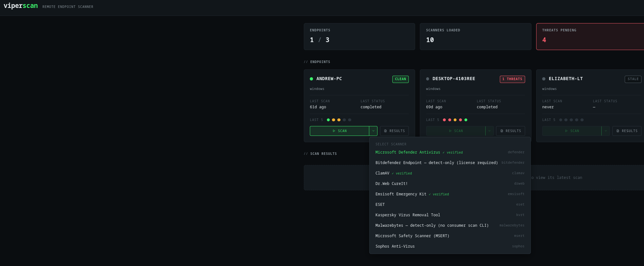Select Emsisoft Emergency Kit scanner
644x266 pixels.
coord(450,194)
